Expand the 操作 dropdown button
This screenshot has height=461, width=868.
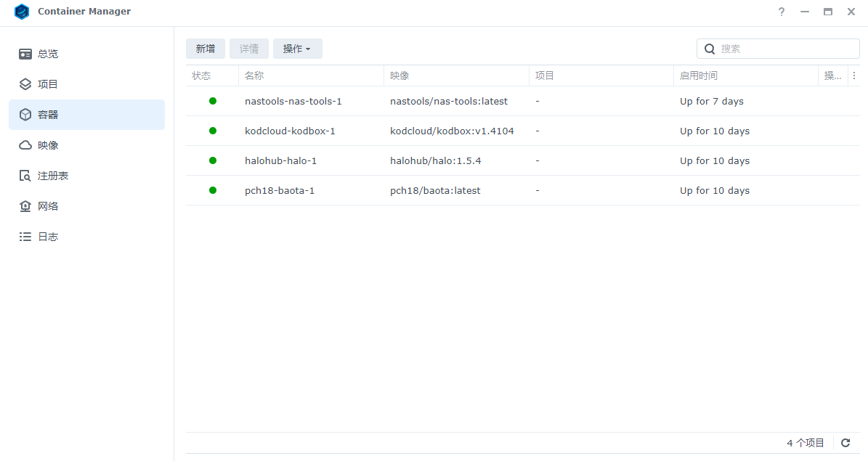coord(297,49)
